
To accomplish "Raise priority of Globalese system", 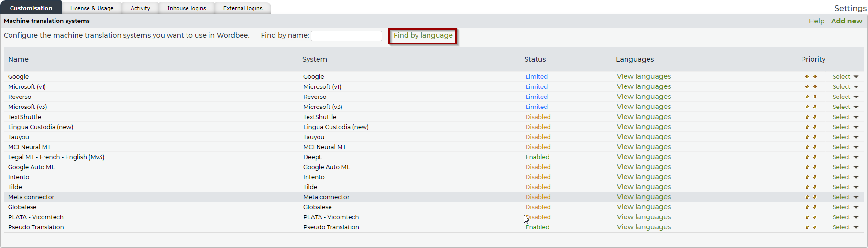I will tap(807, 207).
